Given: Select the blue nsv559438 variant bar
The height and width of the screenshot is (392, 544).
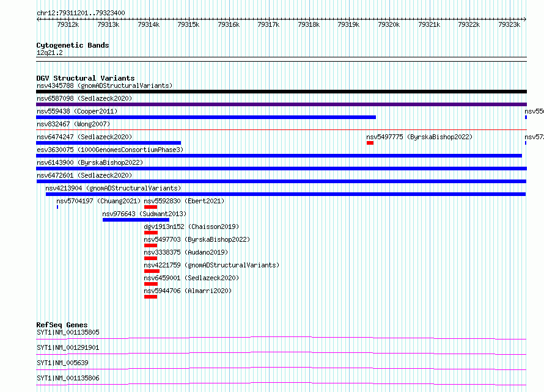Looking at the screenshot, I should tap(206, 117).
